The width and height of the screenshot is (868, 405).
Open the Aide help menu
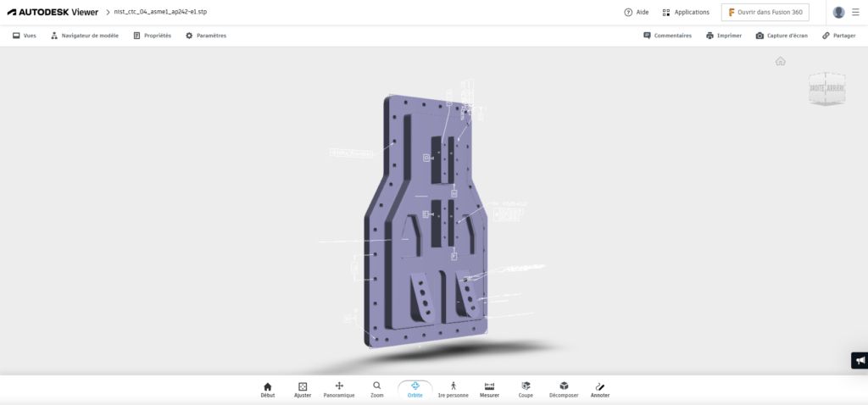coord(636,12)
